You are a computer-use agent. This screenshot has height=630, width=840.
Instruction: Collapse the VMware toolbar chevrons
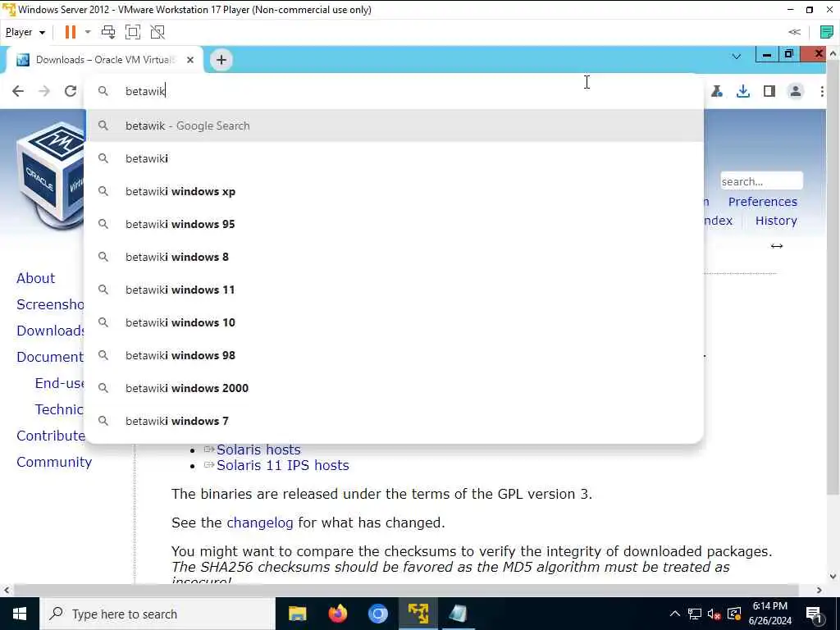click(x=794, y=32)
